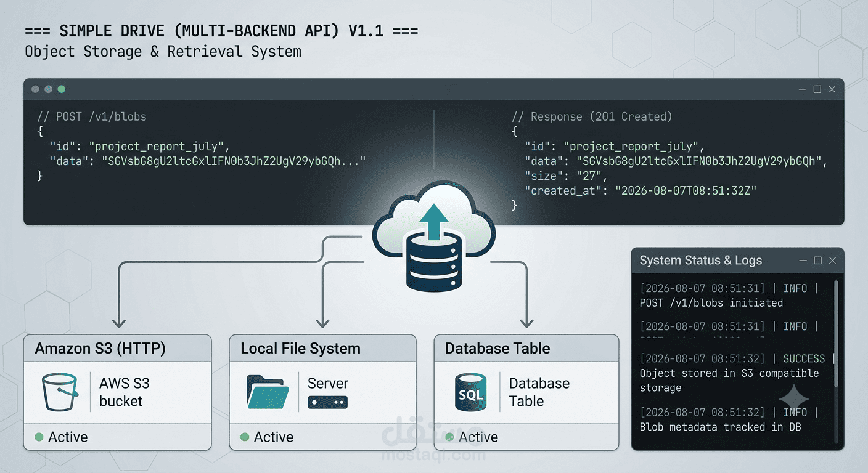Click the green dot in the code window title bar

click(62, 89)
